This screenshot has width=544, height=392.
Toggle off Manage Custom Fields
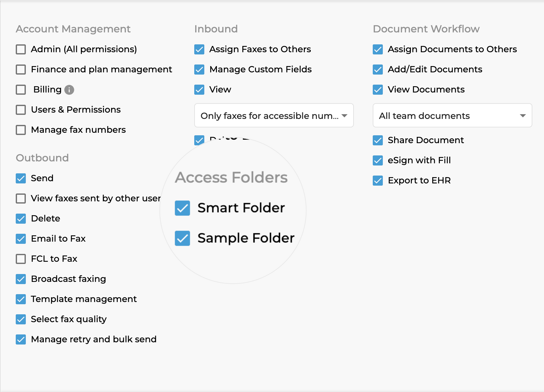(x=199, y=70)
